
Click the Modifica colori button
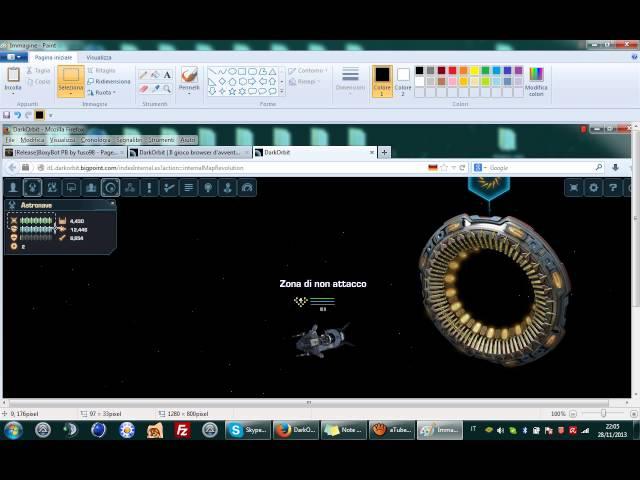[536, 82]
